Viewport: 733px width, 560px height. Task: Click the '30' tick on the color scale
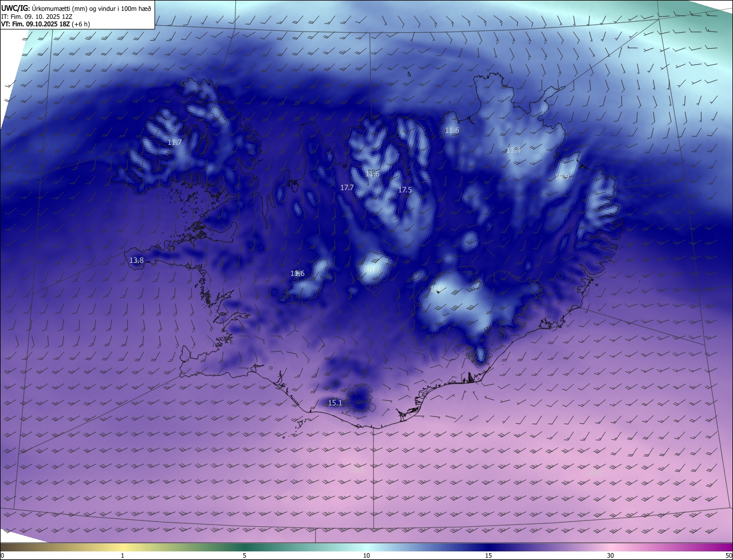pos(610,555)
